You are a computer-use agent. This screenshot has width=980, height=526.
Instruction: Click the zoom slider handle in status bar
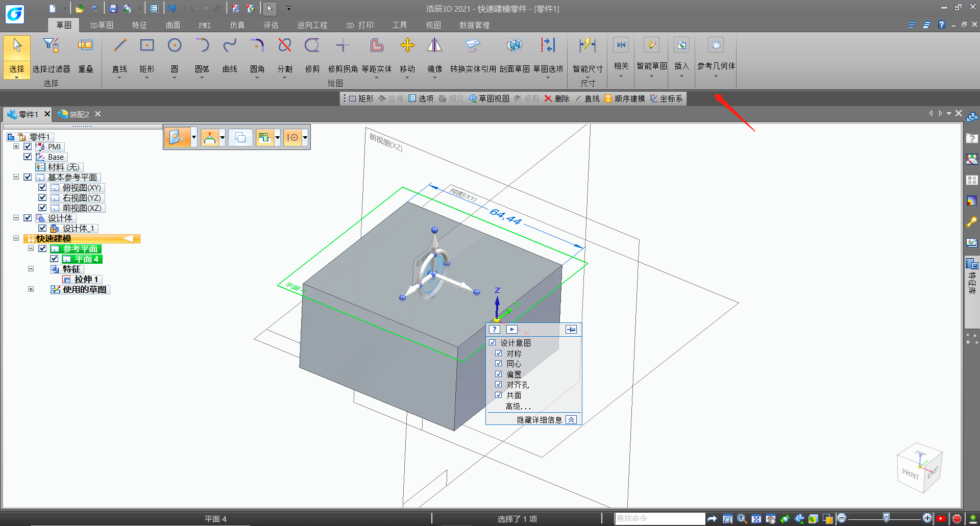coord(887,518)
